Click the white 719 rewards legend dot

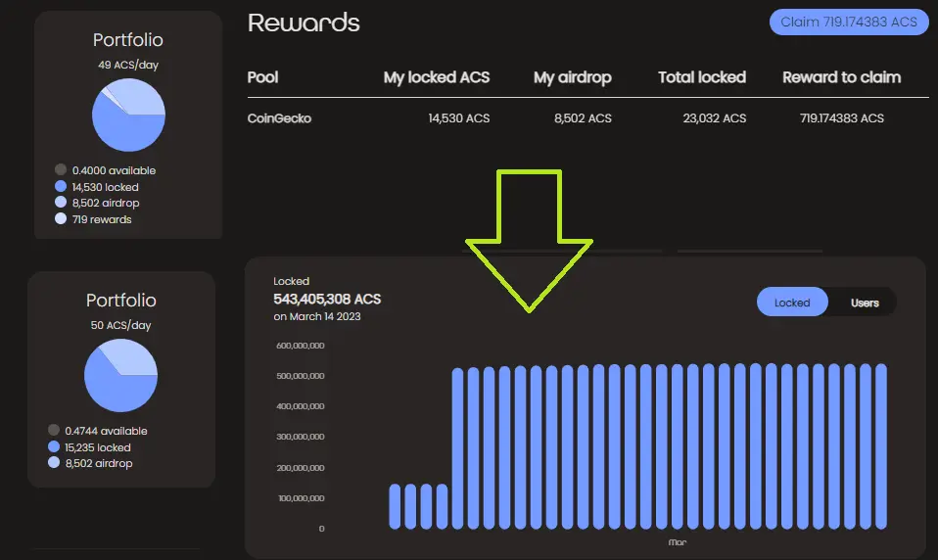[x=61, y=218]
